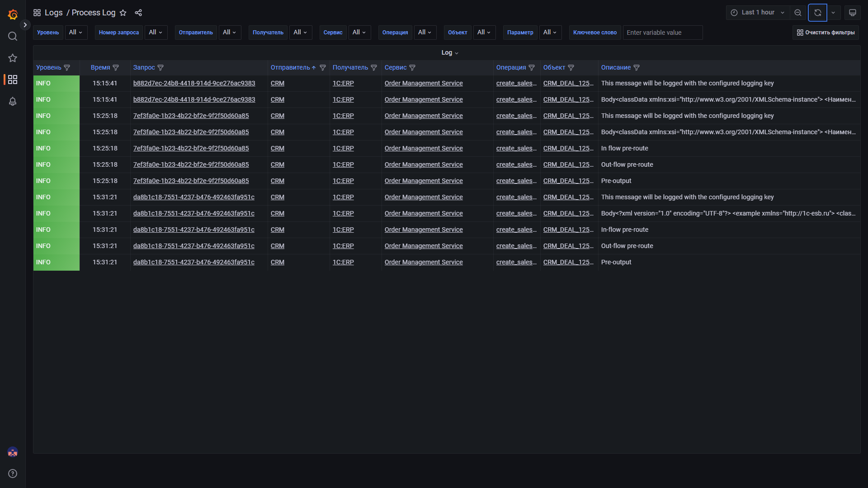The height and width of the screenshot is (488, 868).
Task: Open filter for Время column
Action: 116,68
